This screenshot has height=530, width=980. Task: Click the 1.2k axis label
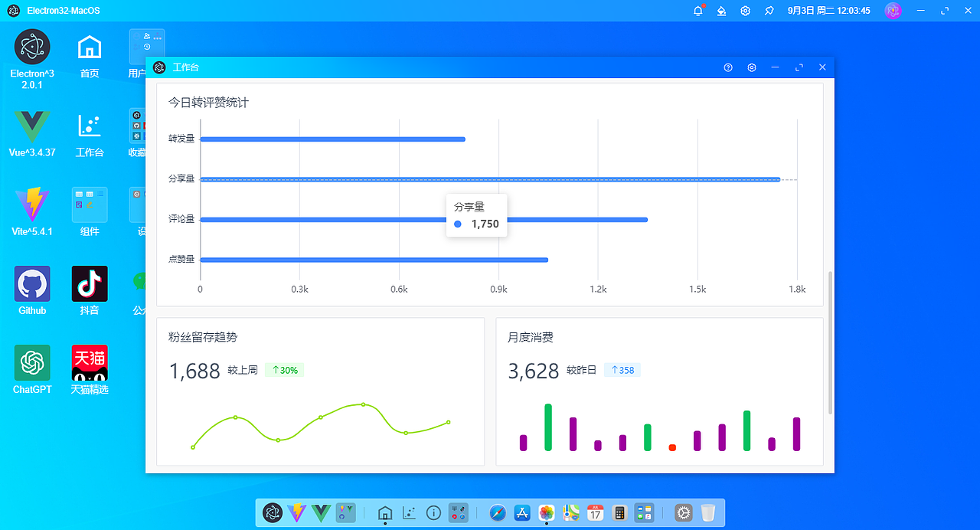point(598,290)
